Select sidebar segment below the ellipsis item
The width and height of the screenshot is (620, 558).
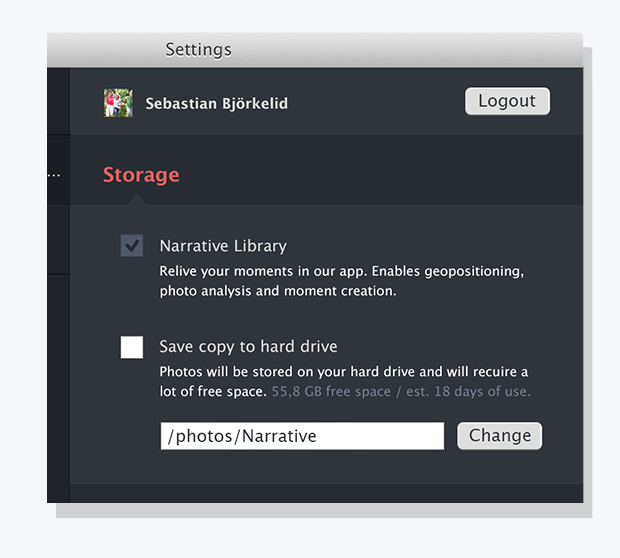(x=58, y=240)
